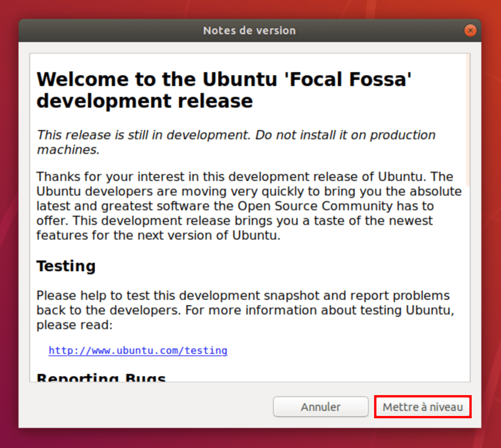The width and height of the screenshot is (501, 448).
Task: Click the release notes vertical scrollbar
Action: (468, 120)
